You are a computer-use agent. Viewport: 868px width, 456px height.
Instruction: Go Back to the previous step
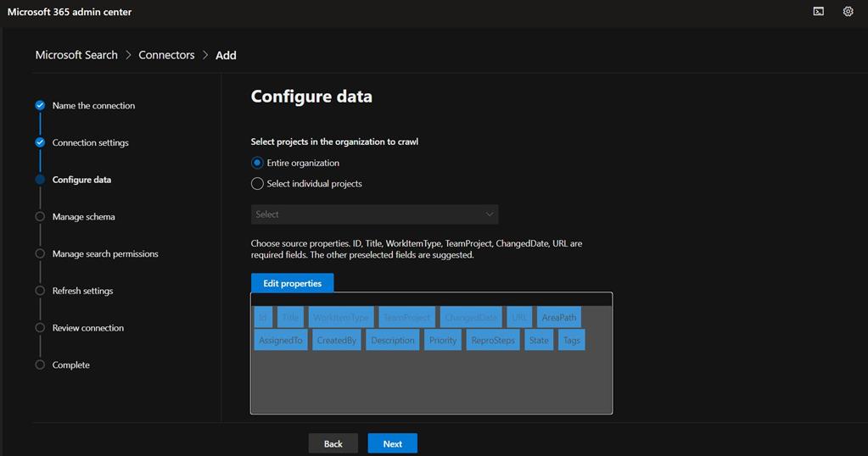click(333, 443)
